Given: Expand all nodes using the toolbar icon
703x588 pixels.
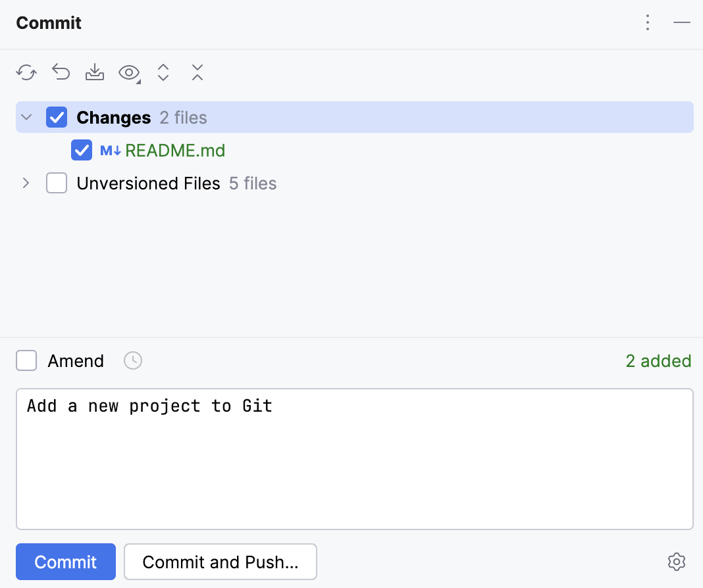Looking at the screenshot, I should [163, 72].
